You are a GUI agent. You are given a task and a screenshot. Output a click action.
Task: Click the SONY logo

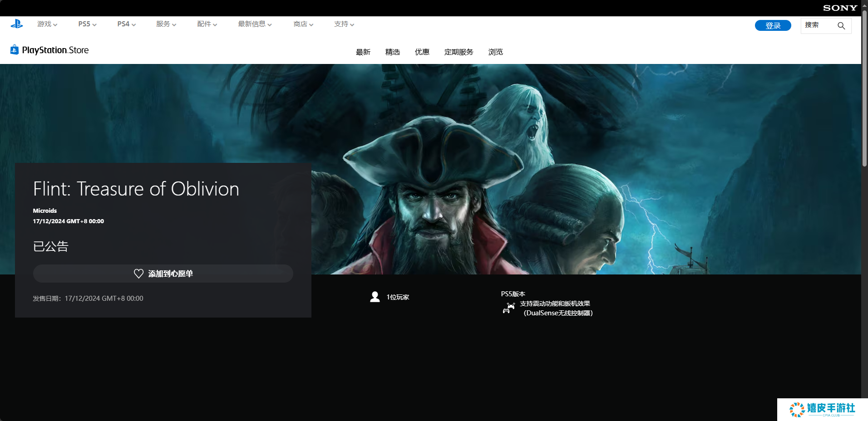tap(840, 8)
